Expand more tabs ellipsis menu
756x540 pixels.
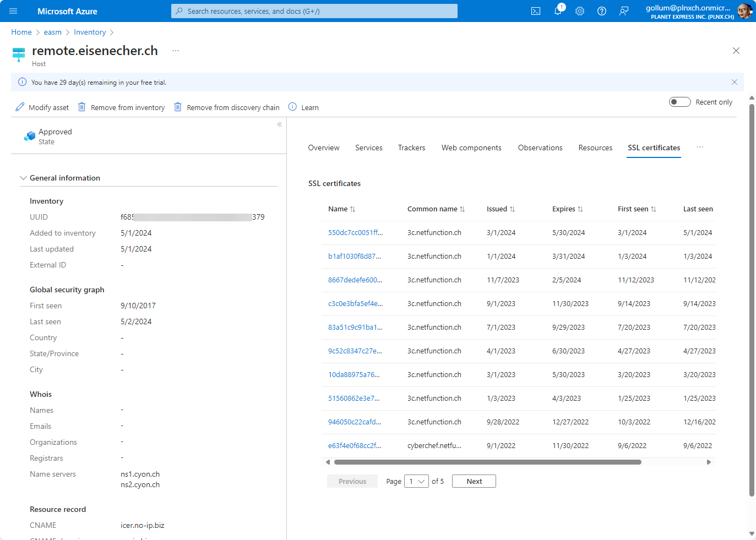(700, 148)
